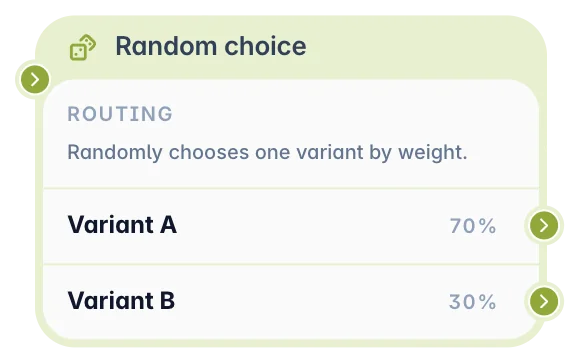Screen dimensions: 580x363
Task: Click the word 'weight.' in the description
Action: pos(432,152)
